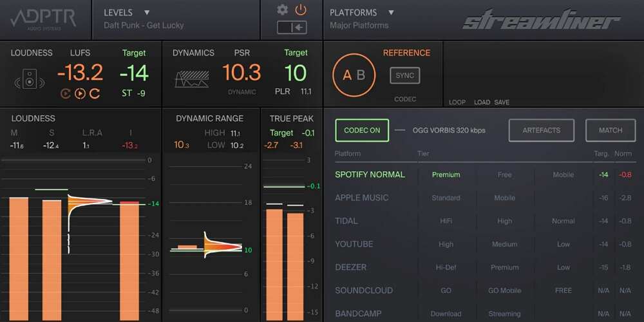Click the circled play loudness measurement icon
Image resolution: width=644 pixels, height=322 pixels.
pos(80,93)
